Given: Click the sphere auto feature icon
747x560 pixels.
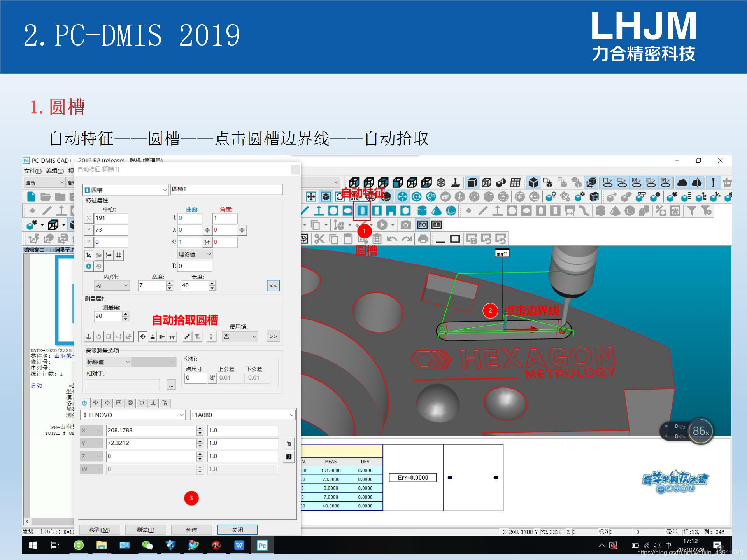Looking at the screenshot, I should pyautogui.click(x=451, y=211).
